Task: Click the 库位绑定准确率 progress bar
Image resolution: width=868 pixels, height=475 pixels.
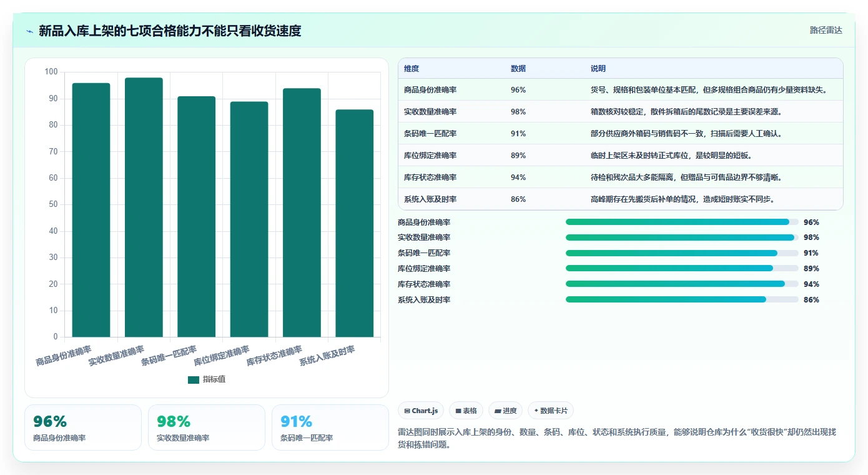Action: [x=682, y=268]
